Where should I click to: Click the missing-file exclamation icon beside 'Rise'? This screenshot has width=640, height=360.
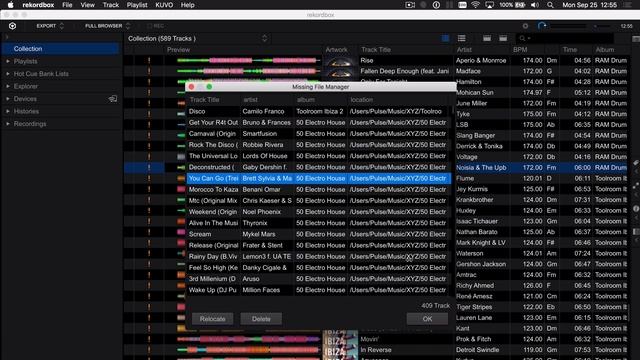coord(149,60)
